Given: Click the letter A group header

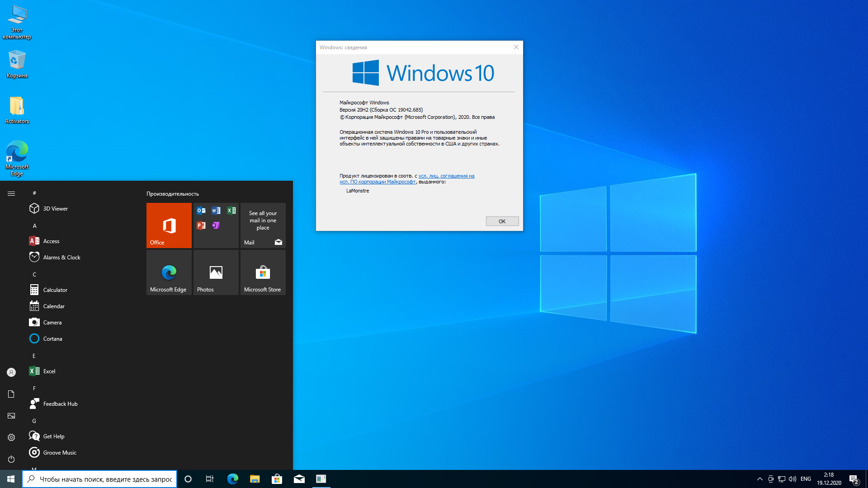Looking at the screenshot, I should tap(34, 225).
